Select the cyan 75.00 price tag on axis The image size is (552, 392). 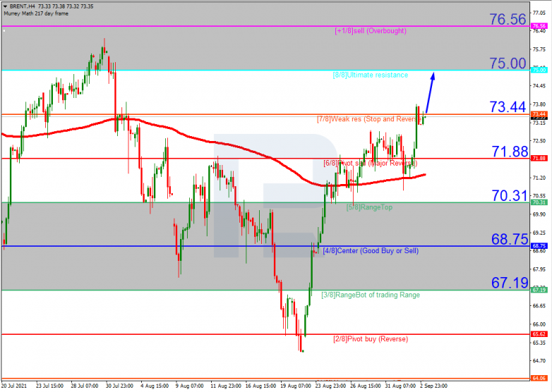[539, 70]
